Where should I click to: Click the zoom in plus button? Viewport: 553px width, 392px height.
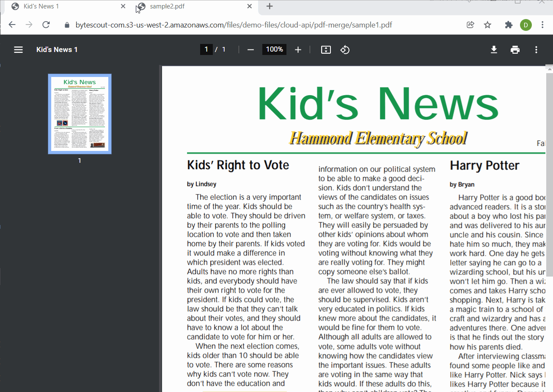pyautogui.click(x=298, y=49)
